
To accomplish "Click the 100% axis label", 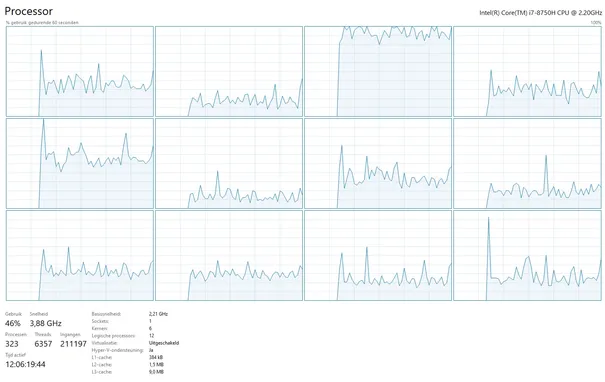I will tap(596, 23).
